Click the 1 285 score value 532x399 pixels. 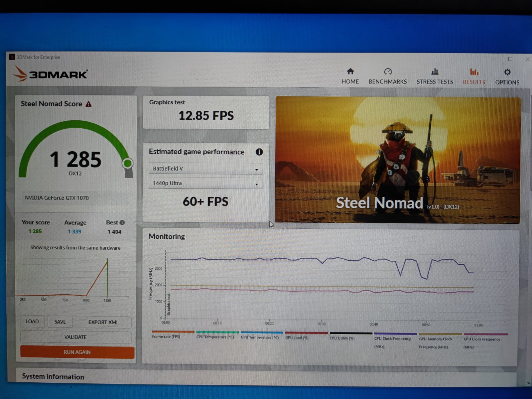[75, 159]
